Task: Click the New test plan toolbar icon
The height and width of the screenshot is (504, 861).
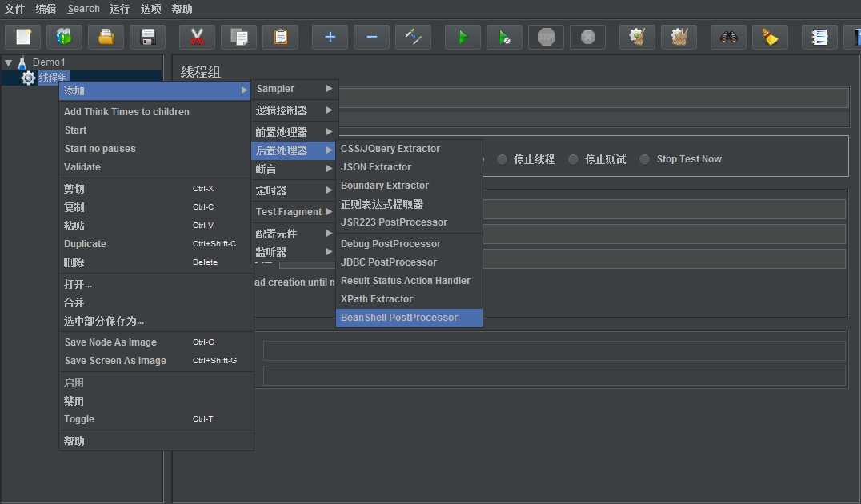Action: pos(23,37)
